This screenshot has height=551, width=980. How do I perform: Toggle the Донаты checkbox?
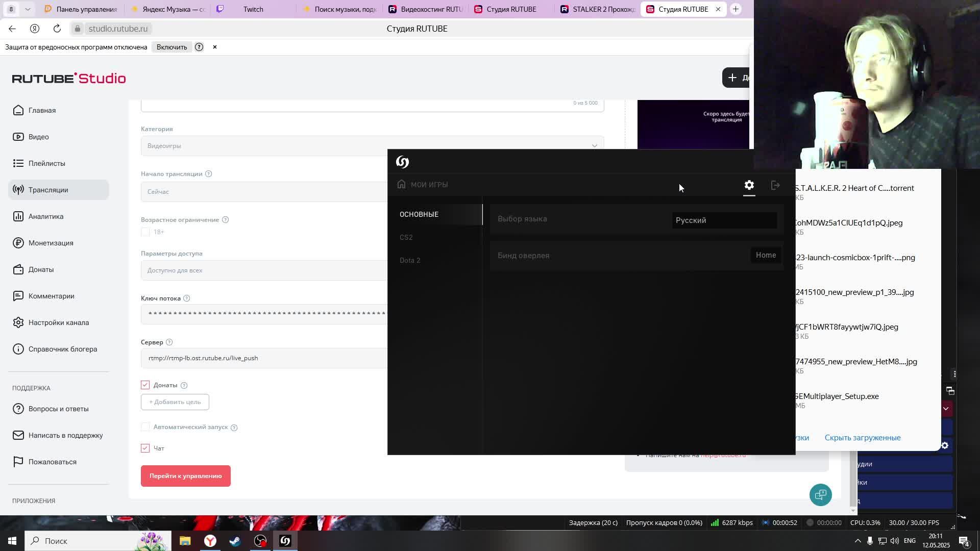[x=145, y=385]
